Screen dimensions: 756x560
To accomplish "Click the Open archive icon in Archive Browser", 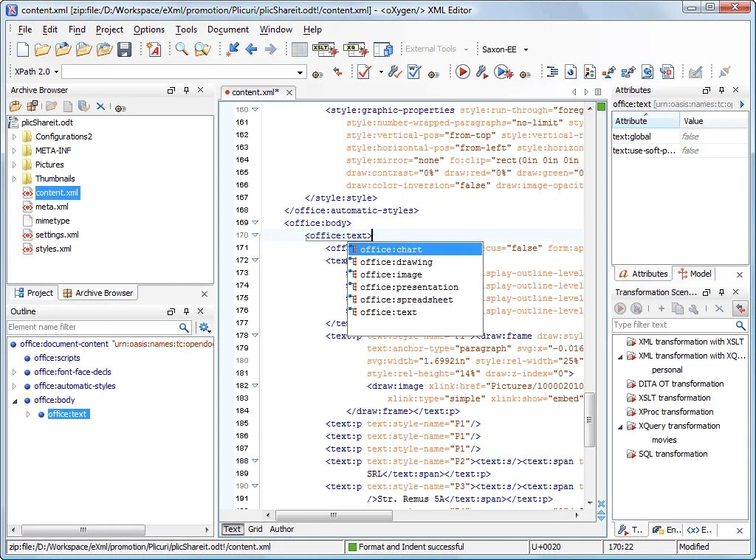I will click(x=16, y=106).
